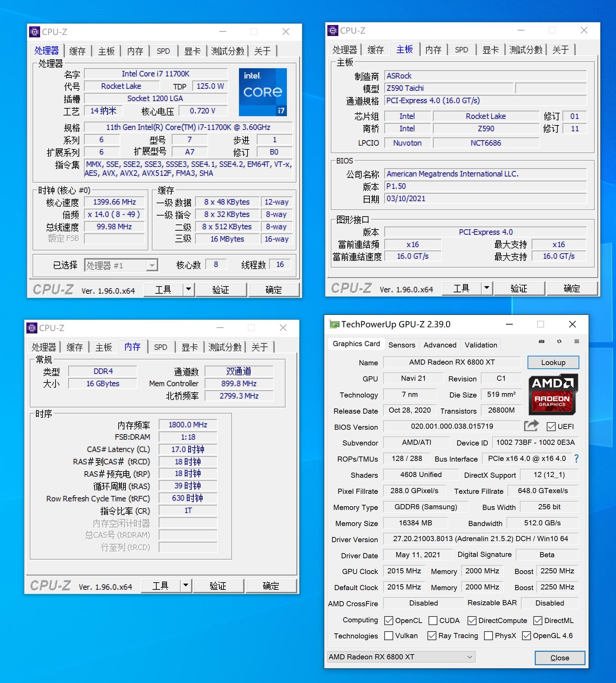Open the GPU-Z hamburger menu
Image resolution: width=616 pixels, height=683 pixels.
(577, 342)
